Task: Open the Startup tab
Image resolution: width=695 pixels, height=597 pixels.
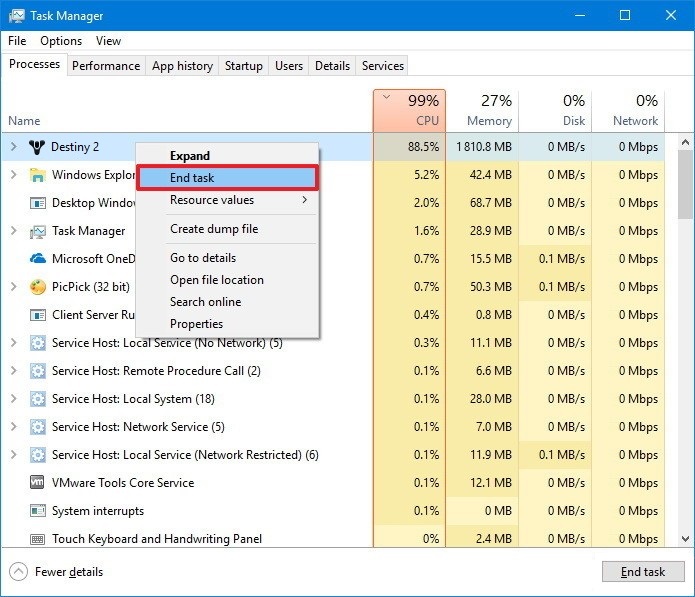Action: 244,66
